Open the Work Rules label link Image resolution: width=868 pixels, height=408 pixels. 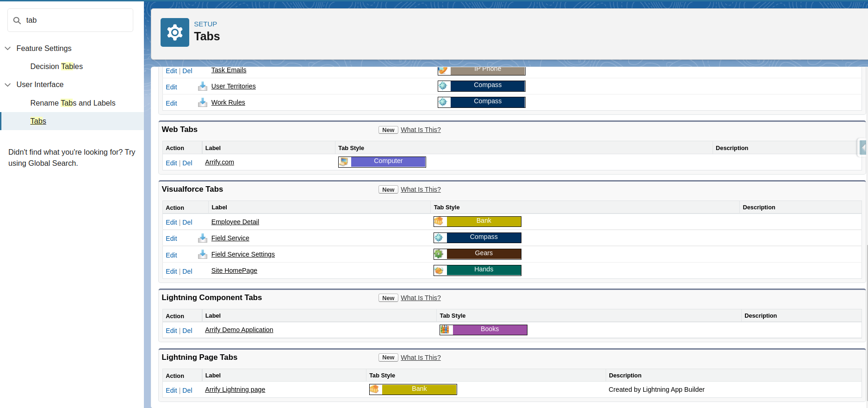228,102
